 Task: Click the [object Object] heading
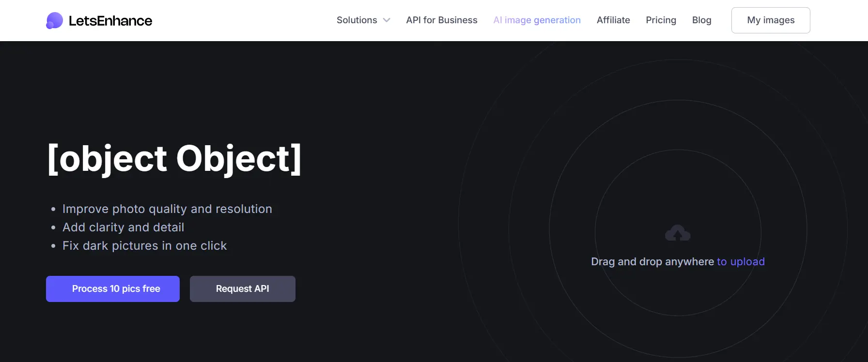[x=174, y=159]
